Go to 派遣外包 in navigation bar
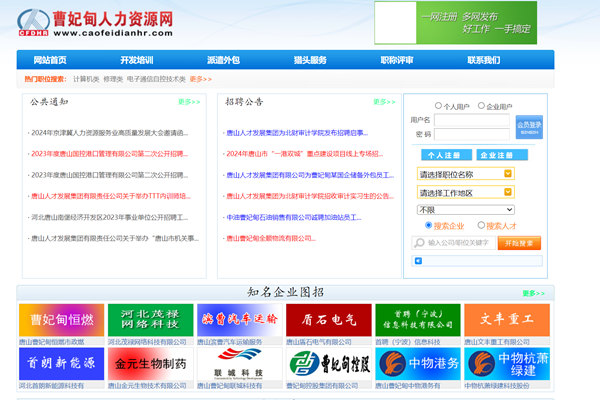The image size is (600, 400). click(223, 60)
